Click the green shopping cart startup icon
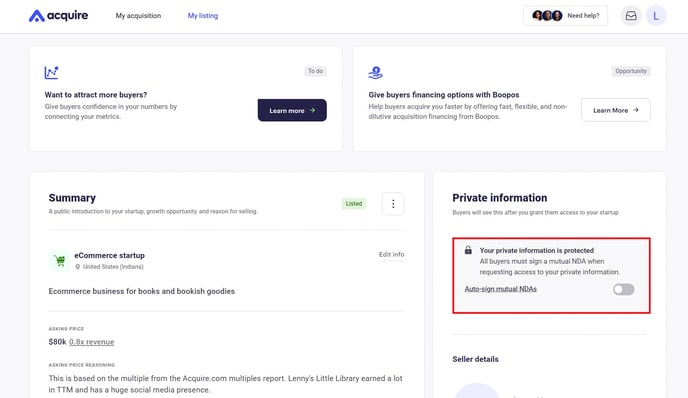Screen dimensions: 688x398 [59, 261]
